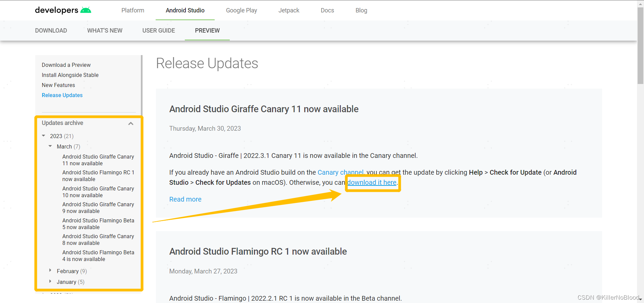This screenshot has height=303, width=644.
Task: Open Giraffe Canary 8 archive entry
Action: coord(98,240)
